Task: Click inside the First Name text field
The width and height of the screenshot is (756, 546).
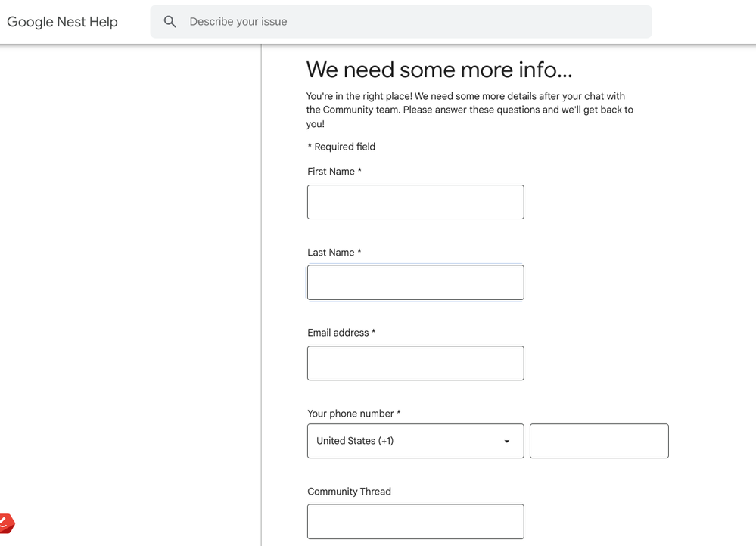Action: pyautogui.click(x=415, y=202)
